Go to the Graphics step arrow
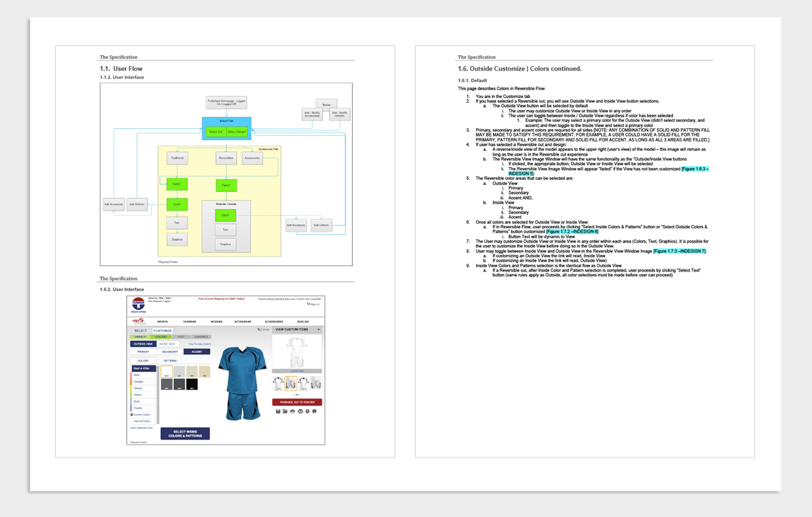812x517 pixels. [201, 336]
